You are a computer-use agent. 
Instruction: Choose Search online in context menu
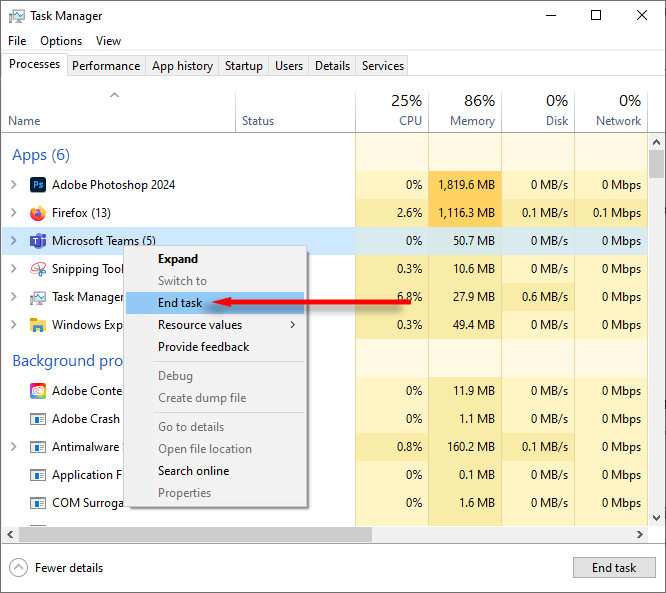coord(215,471)
